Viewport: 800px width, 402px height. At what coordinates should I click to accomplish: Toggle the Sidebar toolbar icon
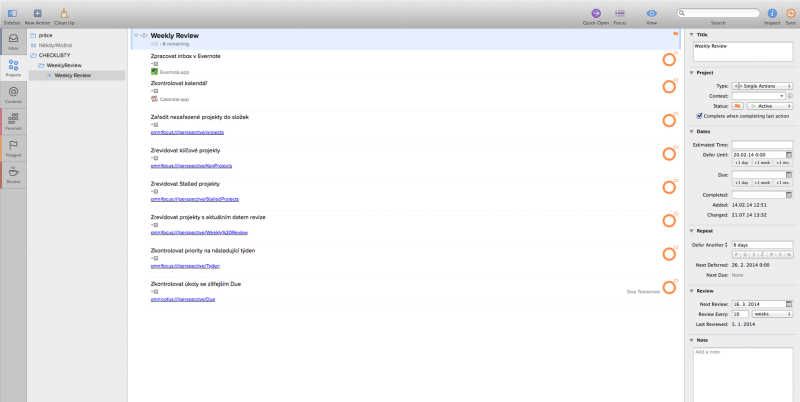[11, 12]
